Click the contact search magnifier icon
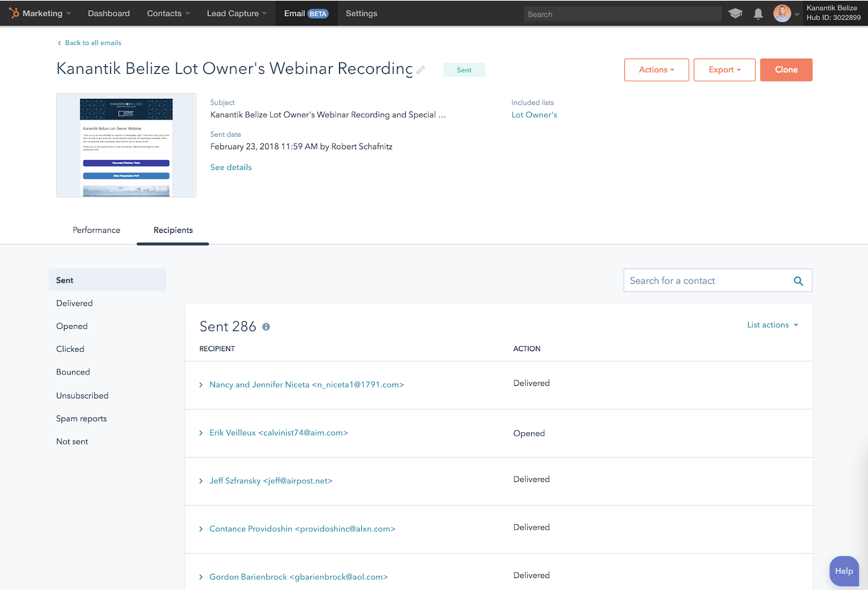Viewport: 868px width, 590px height. coord(799,281)
